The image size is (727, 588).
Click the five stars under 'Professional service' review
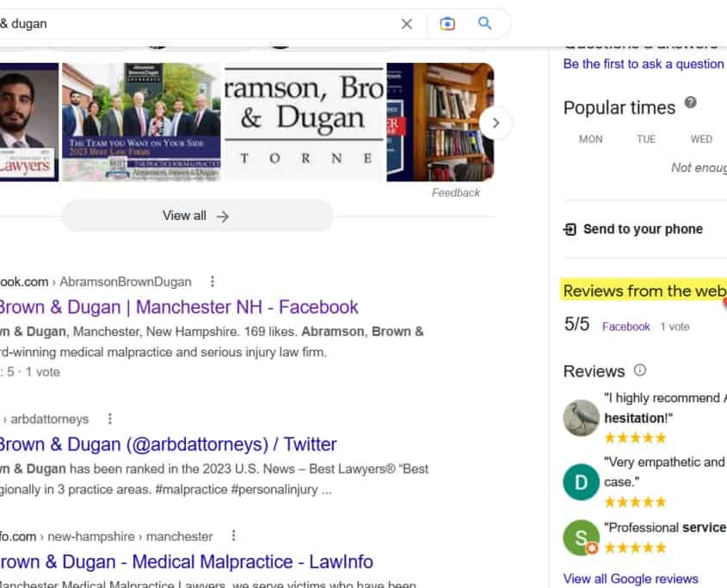(x=636, y=548)
